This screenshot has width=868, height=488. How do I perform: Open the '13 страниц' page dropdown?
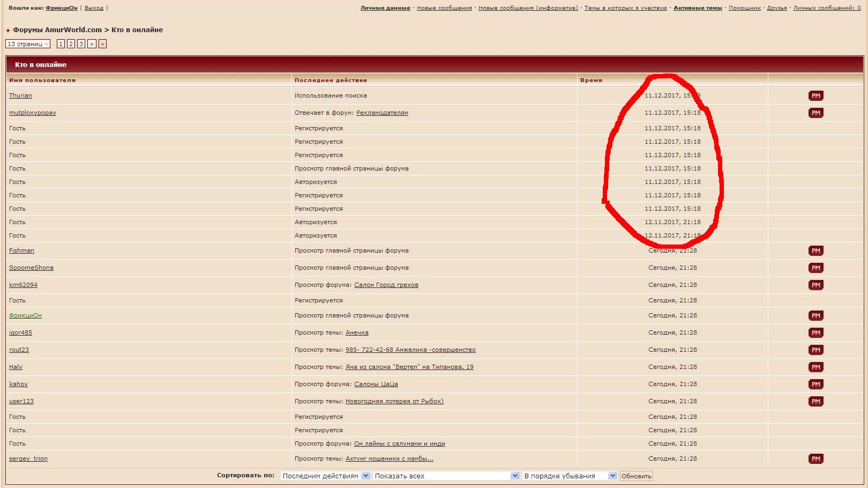tap(28, 44)
